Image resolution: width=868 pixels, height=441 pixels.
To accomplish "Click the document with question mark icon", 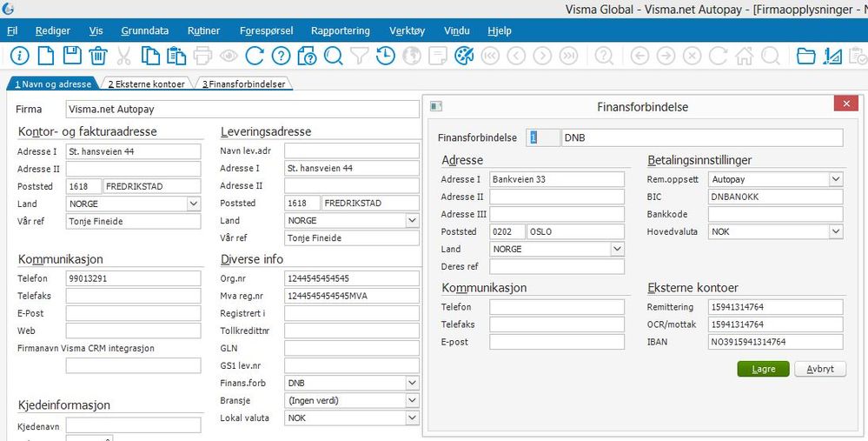I will click(307, 56).
